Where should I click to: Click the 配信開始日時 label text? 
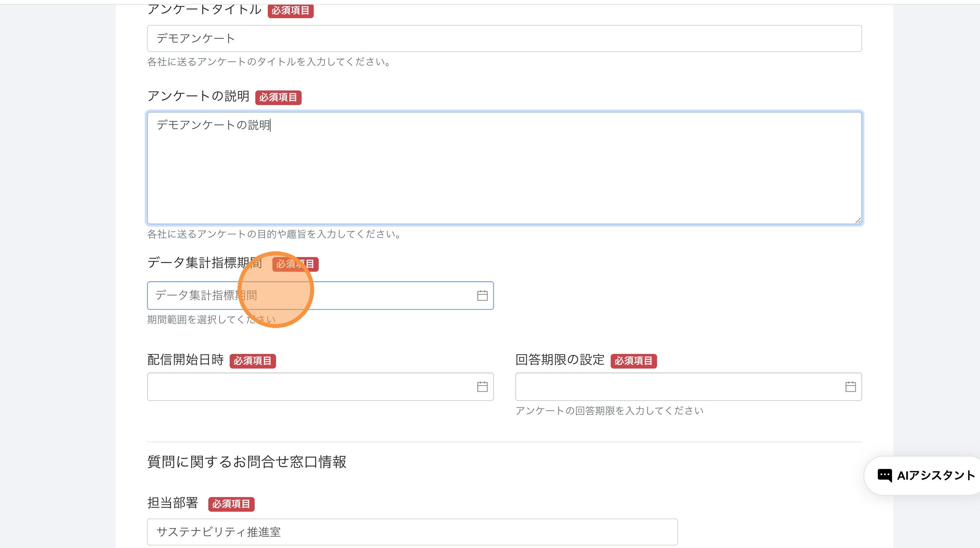click(185, 359)
